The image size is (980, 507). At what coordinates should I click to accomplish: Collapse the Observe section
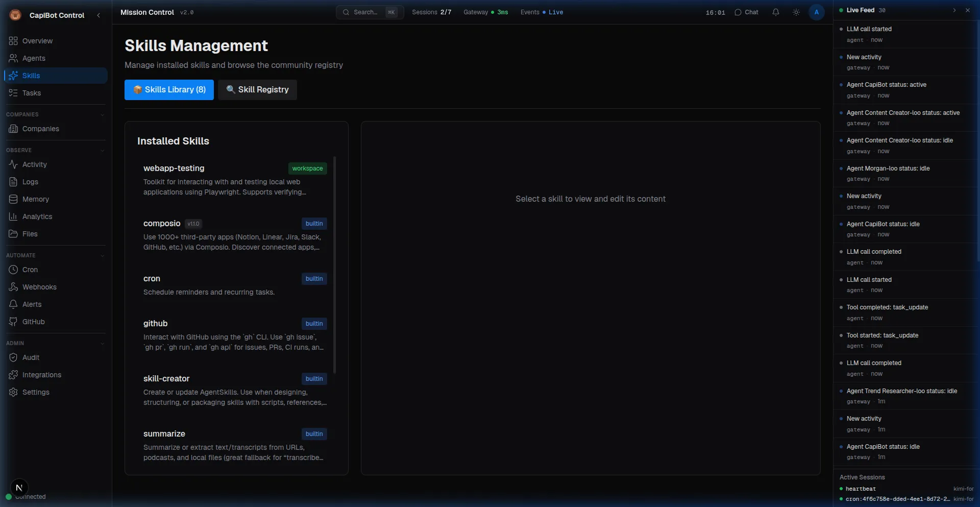(102, 151)
